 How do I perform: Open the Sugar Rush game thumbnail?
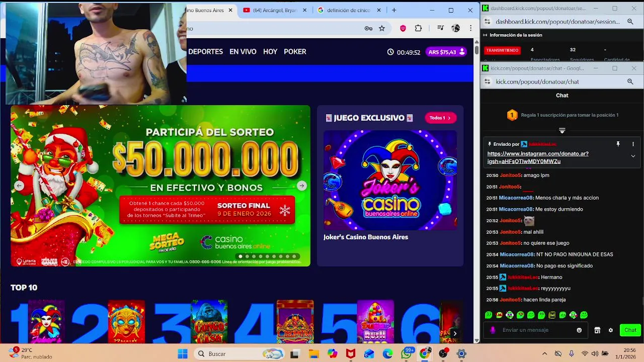click(x=375, y=322)
